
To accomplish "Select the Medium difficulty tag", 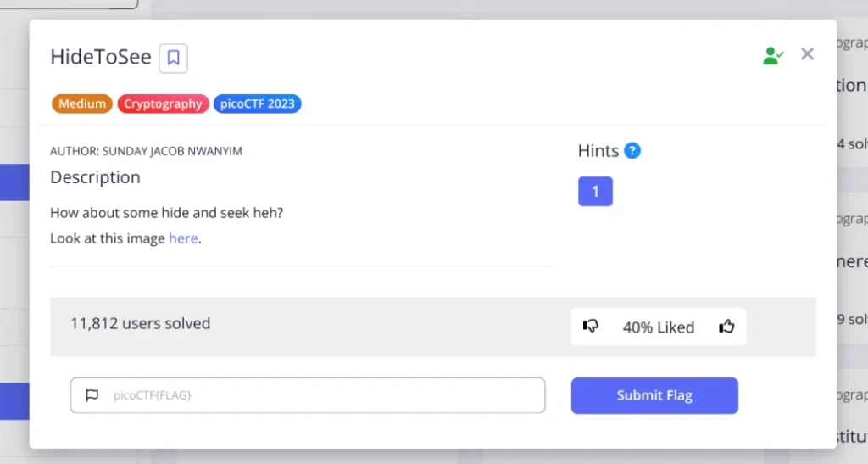I will tap(82, 103).
